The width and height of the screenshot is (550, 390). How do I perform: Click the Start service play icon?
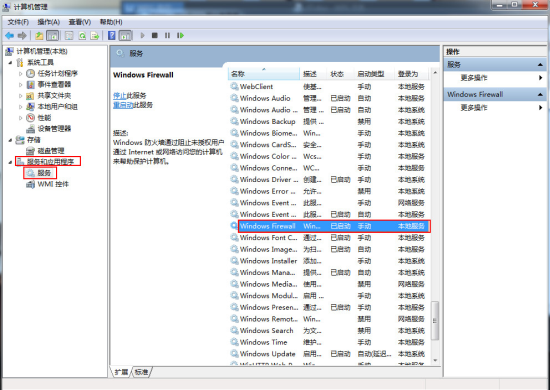pyautogui.click(x=142, y=35)
